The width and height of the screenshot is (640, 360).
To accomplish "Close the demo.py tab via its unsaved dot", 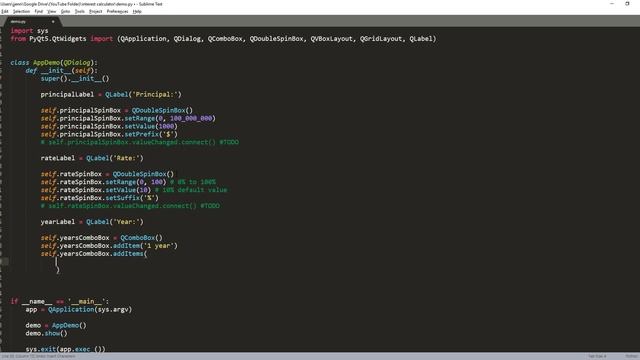I will tap(53, 21).
